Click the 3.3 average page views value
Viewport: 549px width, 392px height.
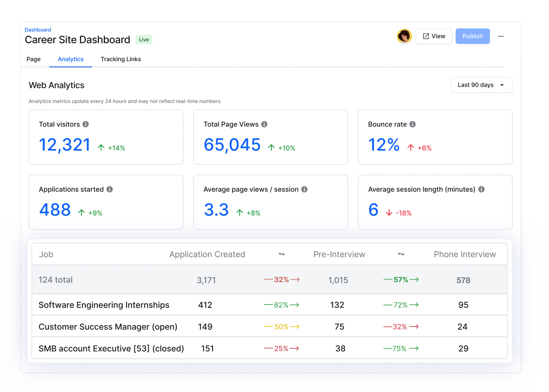pos(216,210)
